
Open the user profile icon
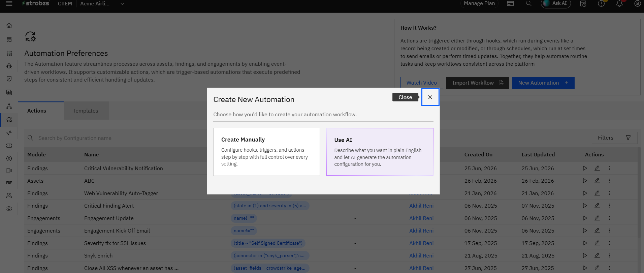point(637,3)
